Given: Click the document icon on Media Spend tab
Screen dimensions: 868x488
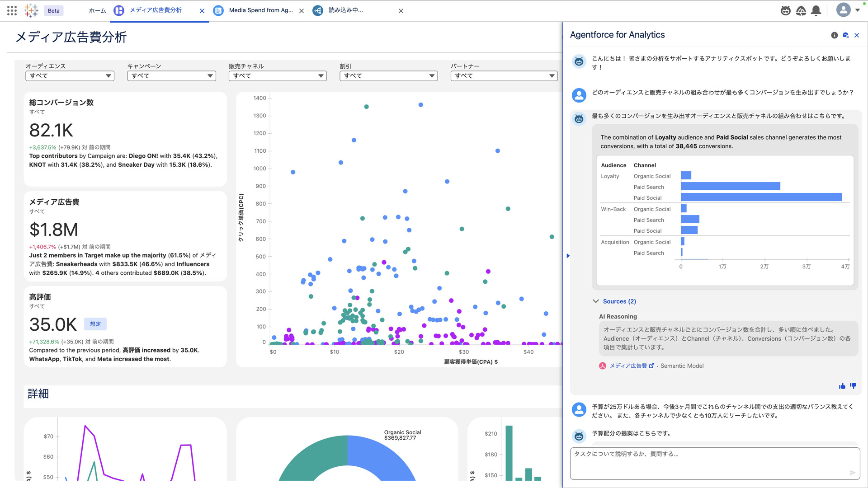Looking at the screenshot, I should click(218, 10).
